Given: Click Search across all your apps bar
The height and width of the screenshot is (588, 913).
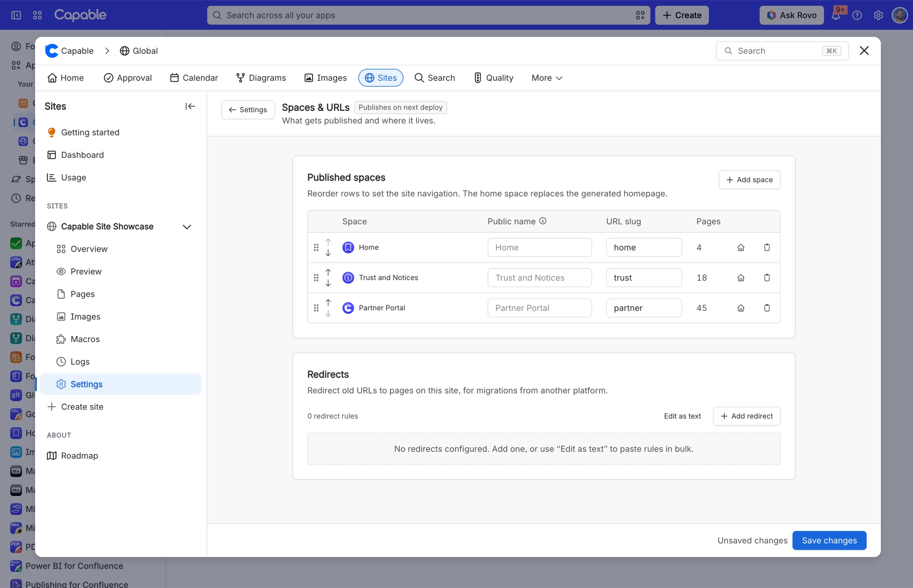Looking at the screenshot, I should tap(428, 15).
